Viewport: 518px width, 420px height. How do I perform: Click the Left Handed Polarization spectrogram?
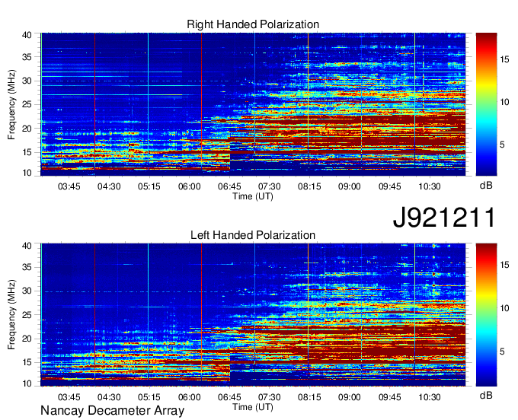coord(253,314)
